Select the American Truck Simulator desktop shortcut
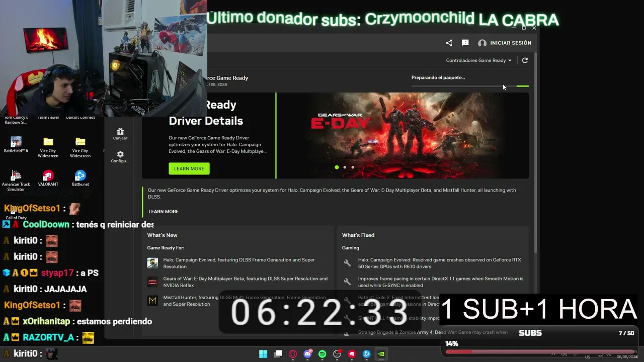 coord(16,179)
